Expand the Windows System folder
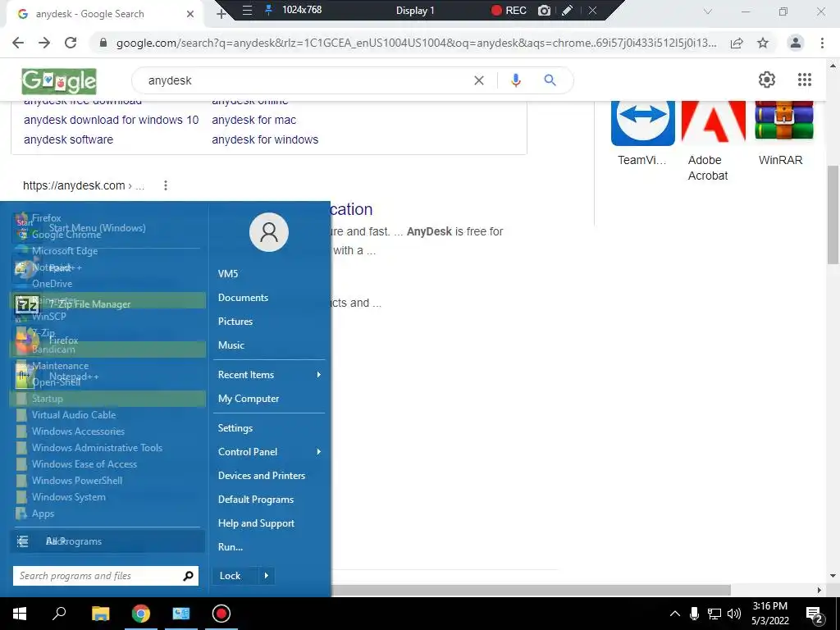Screen dimensions: 840x630 [x=68, y=497]
